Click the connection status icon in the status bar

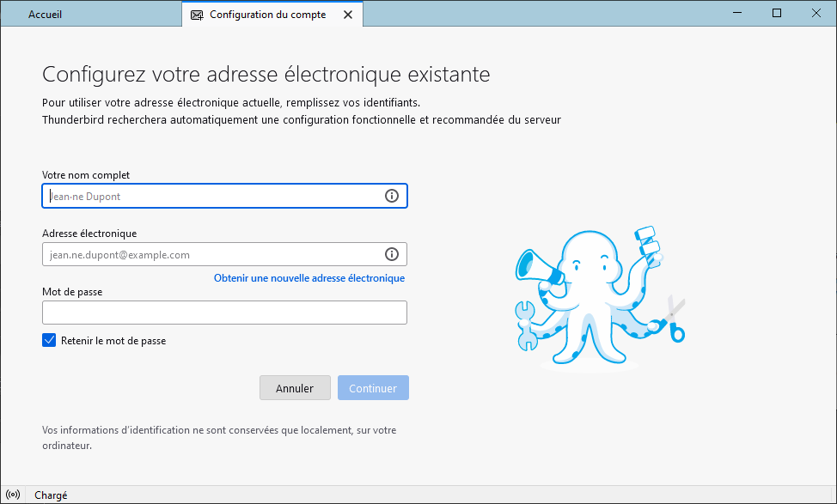[13, 495]
